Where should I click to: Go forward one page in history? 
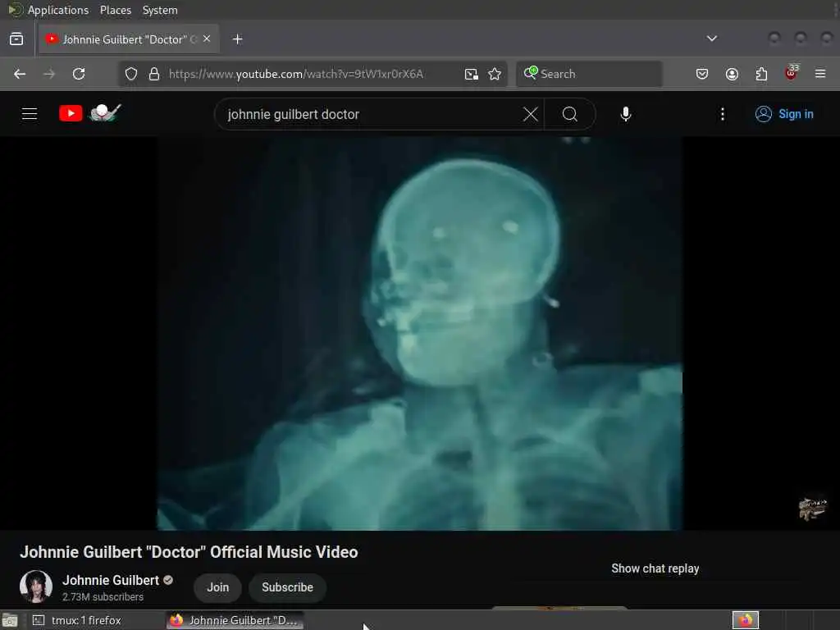point(49,74)
